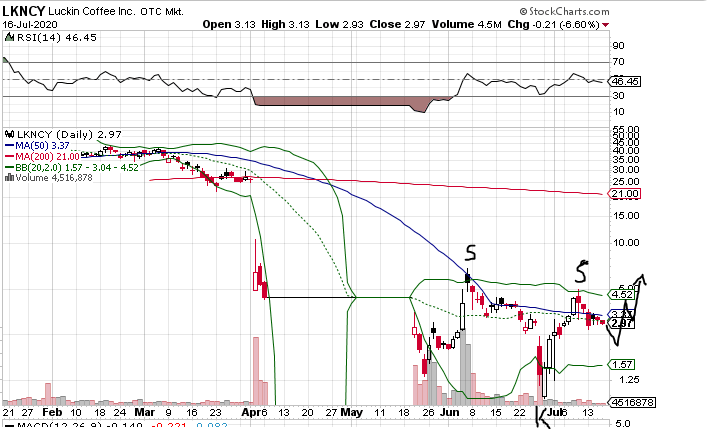
Task: Select the LKNCY ticker symbol
Action: (24, 11)
